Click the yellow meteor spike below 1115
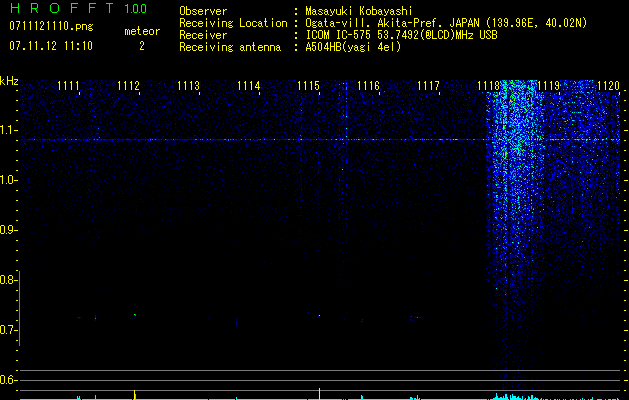629x400 pixels. tap(319, 393)
